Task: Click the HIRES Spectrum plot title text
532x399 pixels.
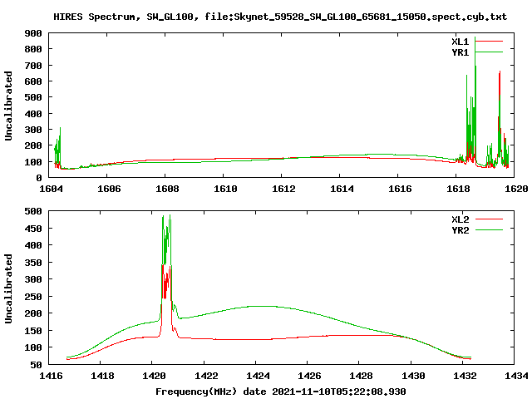Action: click(280, 17)
